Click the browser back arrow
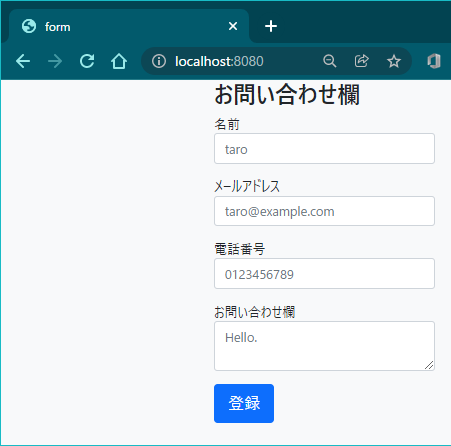 point(23,61)
